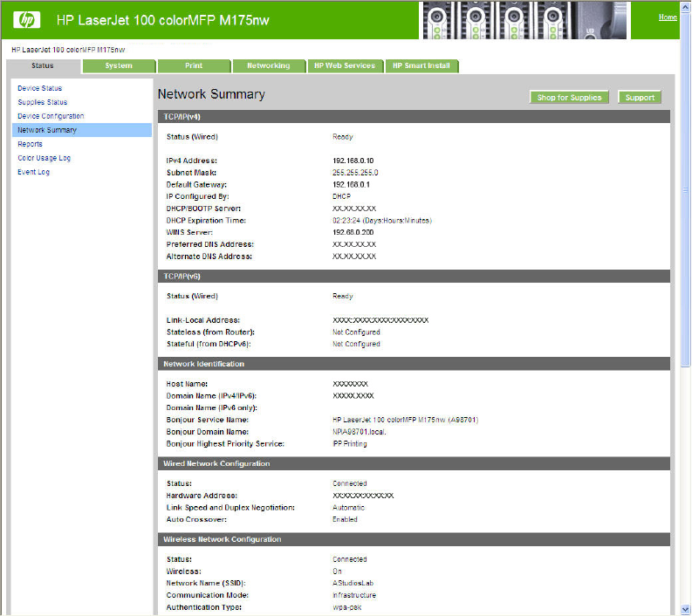Click the NPIA98701.local. domain name value
This screenshot has height=616, width=692.
click(360, 432)
